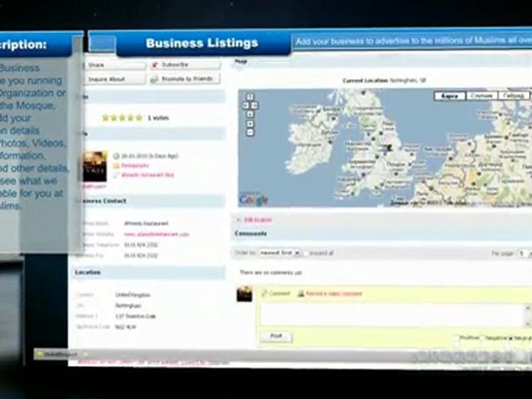Open the pink tags link under Restaurants

pos(147,175)
